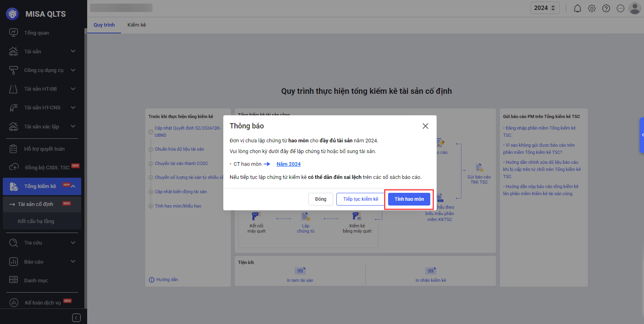Click the blue side panel handle

[x=642, y=135]
